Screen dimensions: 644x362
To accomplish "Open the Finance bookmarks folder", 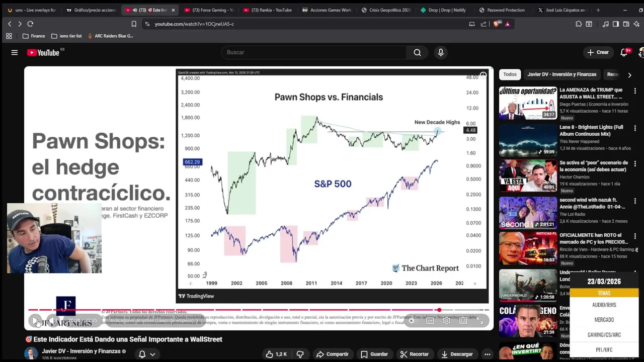I will coord(34,36).
